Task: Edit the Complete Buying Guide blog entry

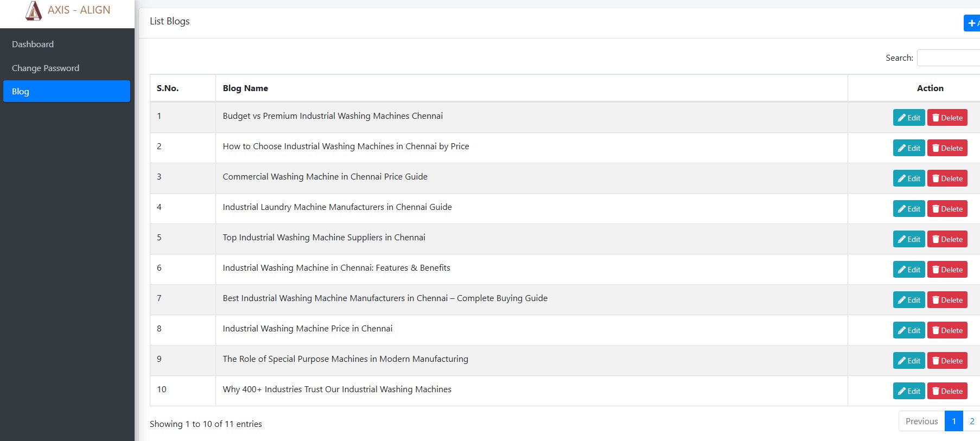Action: pos(909,300)
